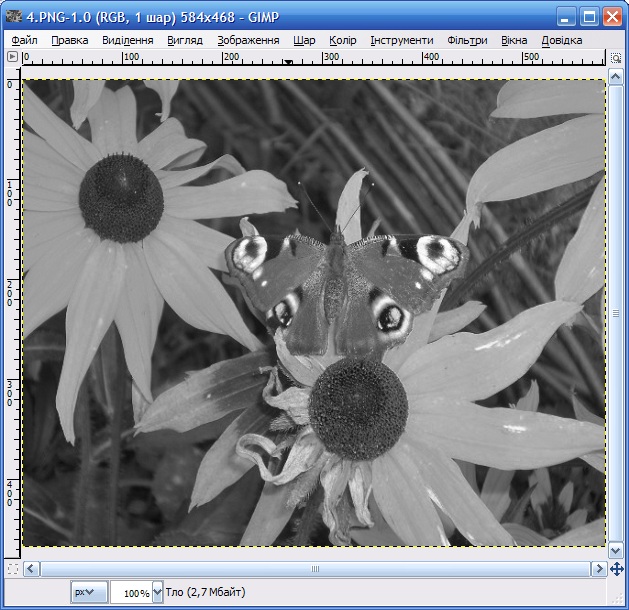Open the Шар menu
Viewport: 629px width, 610px height.
click(x=304, y=40)
